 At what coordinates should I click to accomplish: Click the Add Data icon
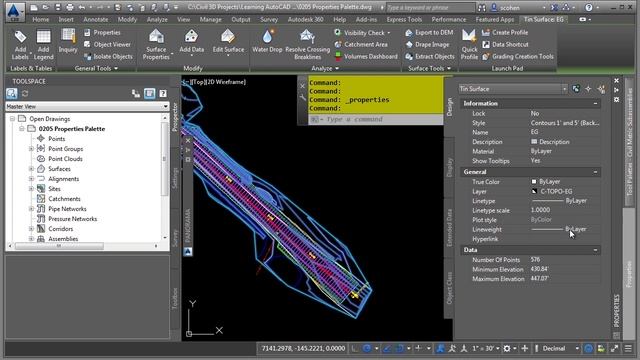pyautogui.click(x=191, y=42)
